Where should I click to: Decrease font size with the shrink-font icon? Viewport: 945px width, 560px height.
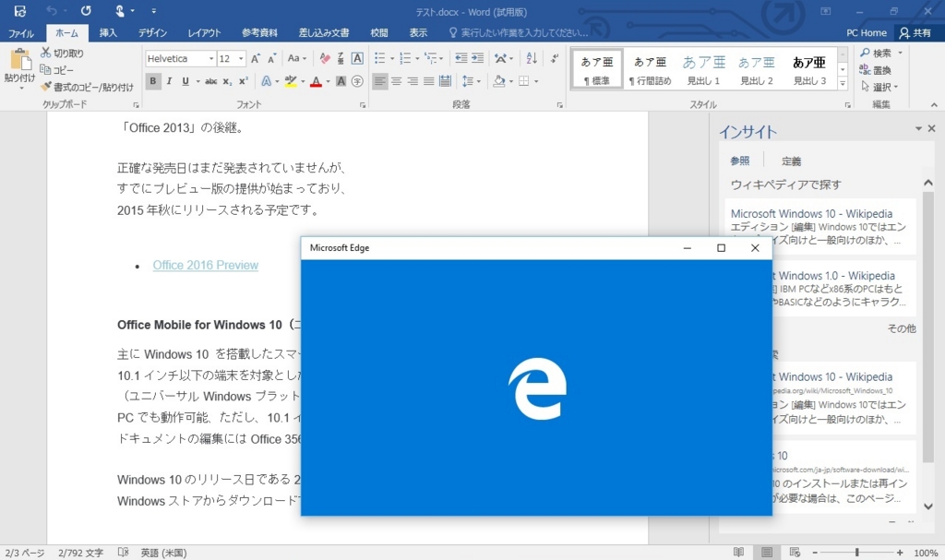272,58
